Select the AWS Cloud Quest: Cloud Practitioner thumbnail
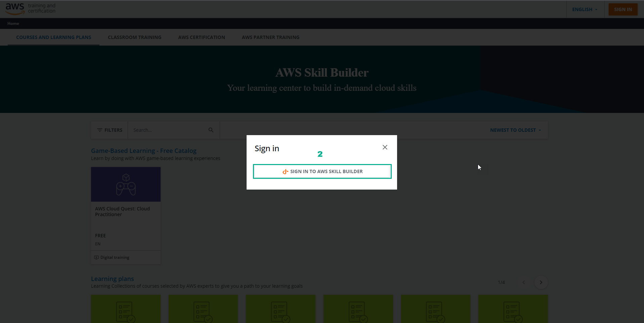644x323 pixels. pos(126,184)
